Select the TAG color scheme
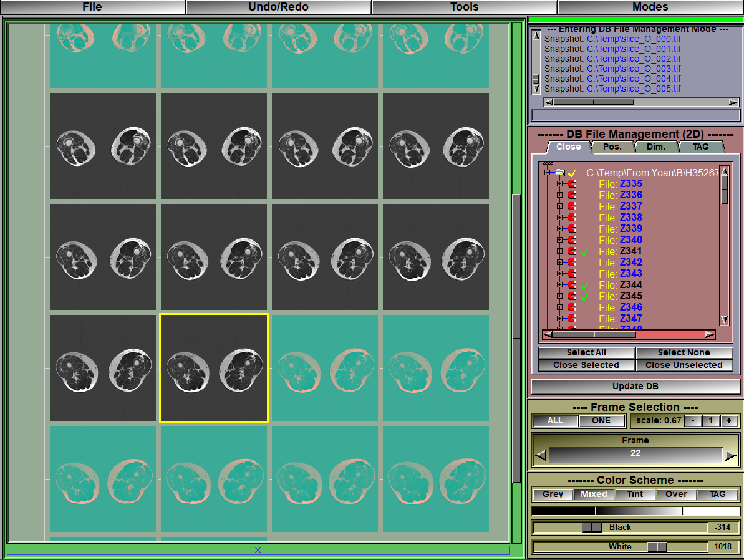 717,494
